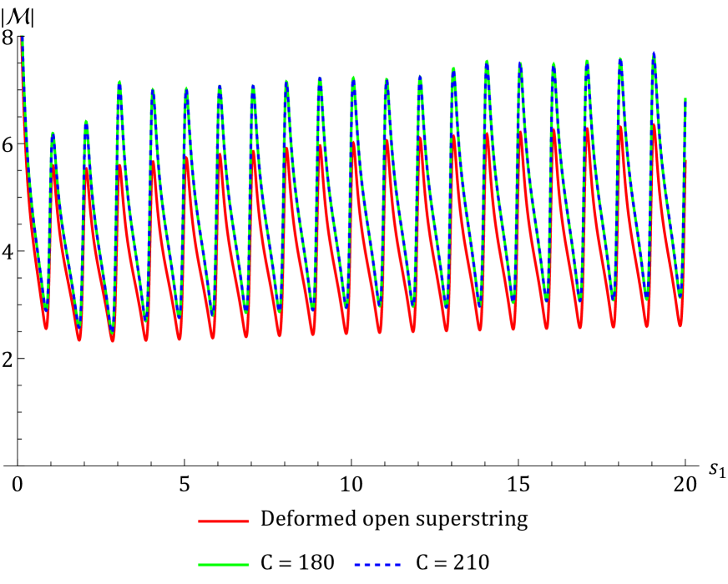
Task: Click the x-axis tick label 10
Action: [351, 484]
